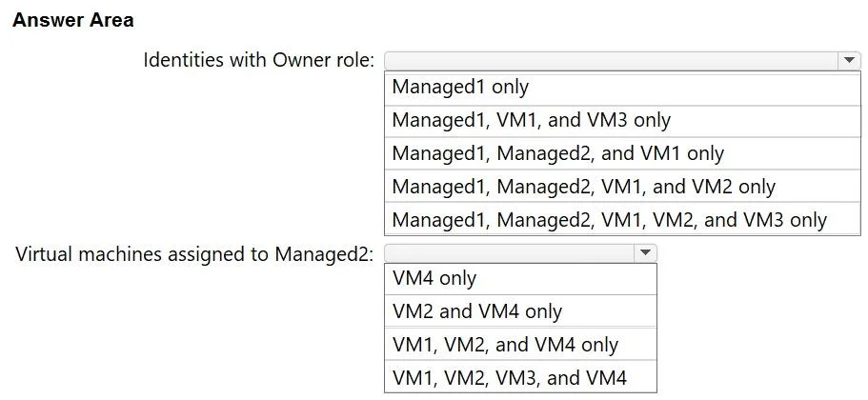
Task: Select 'VM1, VM2, VM3, and VM4' option
Action: coord(520,376)
